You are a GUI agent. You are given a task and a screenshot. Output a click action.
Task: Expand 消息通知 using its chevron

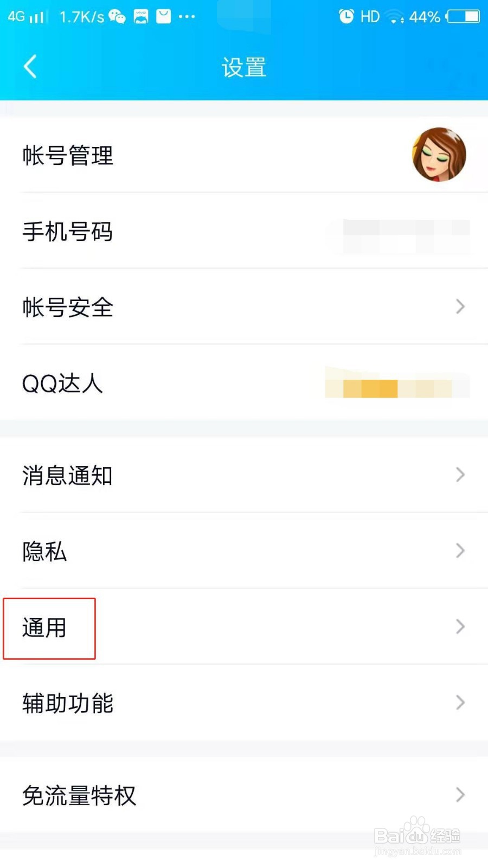pos(460,475)
